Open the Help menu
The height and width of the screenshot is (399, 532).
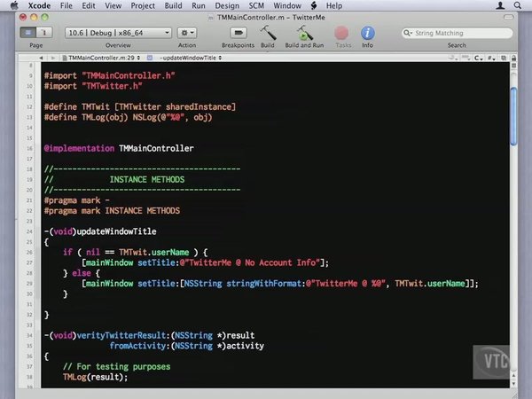coord(334,5)
